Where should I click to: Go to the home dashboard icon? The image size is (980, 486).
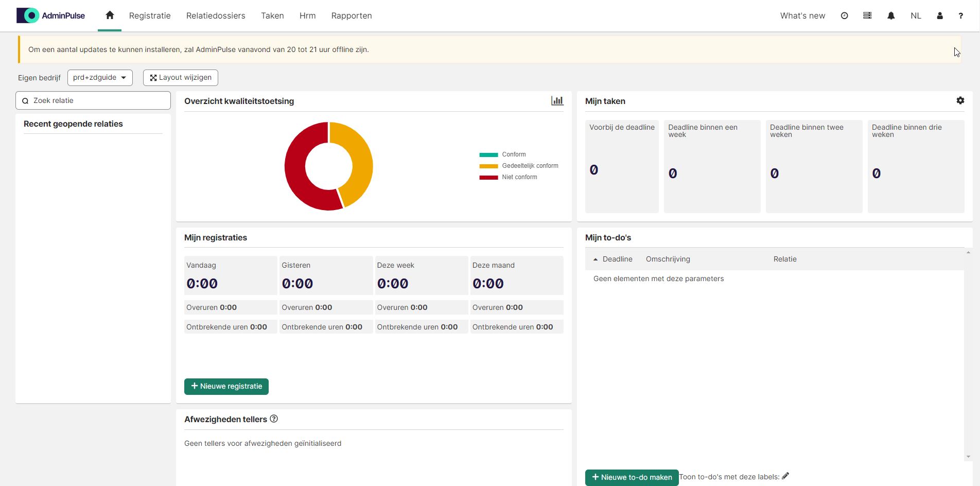coord(110,15)
